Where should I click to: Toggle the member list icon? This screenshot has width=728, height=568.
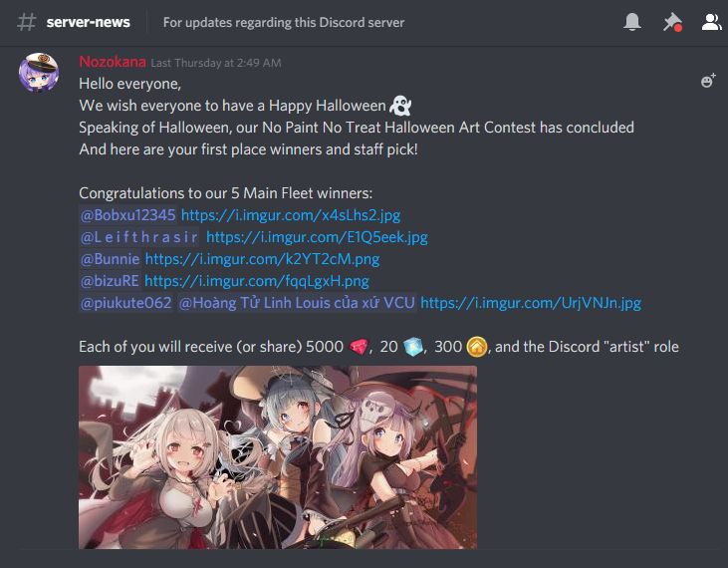pyautogui.click(x=711, y=22)
